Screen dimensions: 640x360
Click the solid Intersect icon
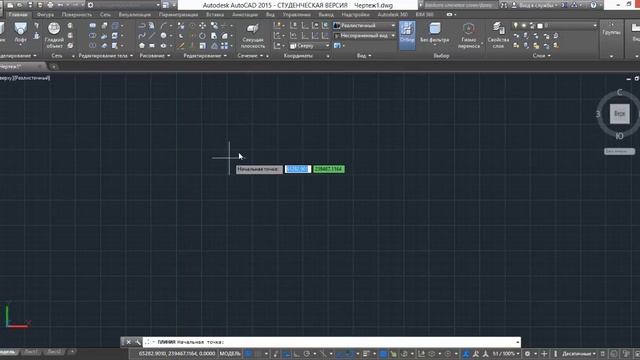(93, 46)
